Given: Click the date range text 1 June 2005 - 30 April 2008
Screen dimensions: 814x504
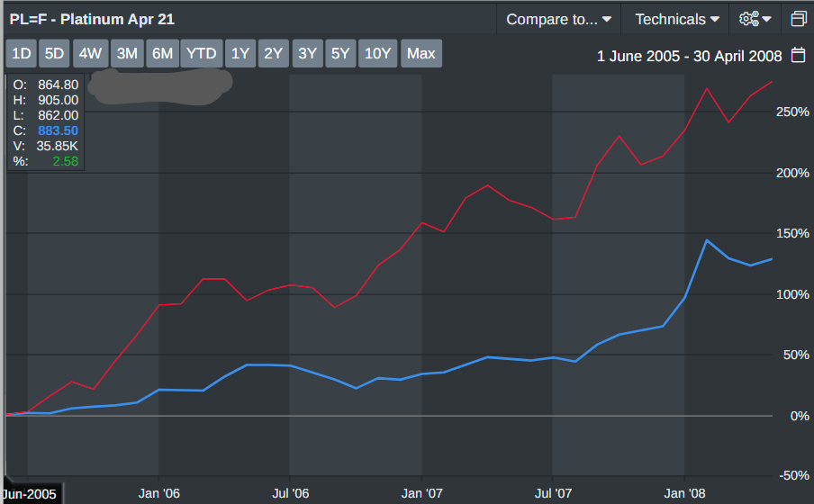Looking at the screenshot, I should (x=690, y=56).
